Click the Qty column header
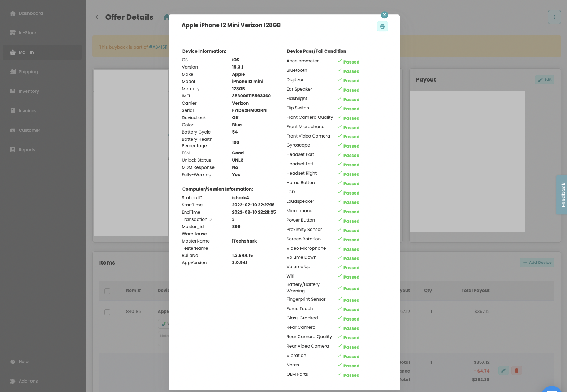 428,291
